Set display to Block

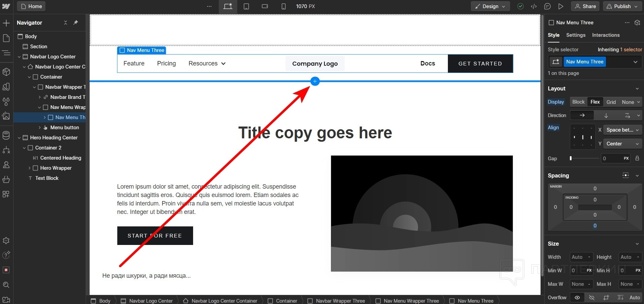(x=578, y=102)
